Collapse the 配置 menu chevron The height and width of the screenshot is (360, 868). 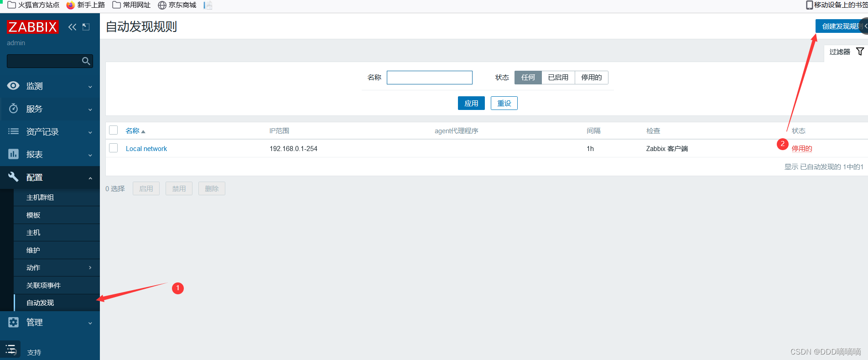coord(90,178)
